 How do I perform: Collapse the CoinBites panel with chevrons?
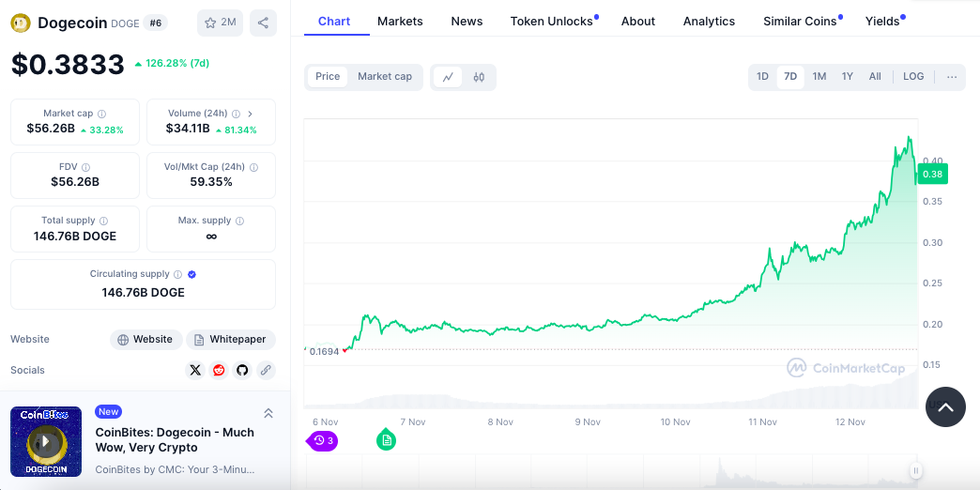(268, 413)
